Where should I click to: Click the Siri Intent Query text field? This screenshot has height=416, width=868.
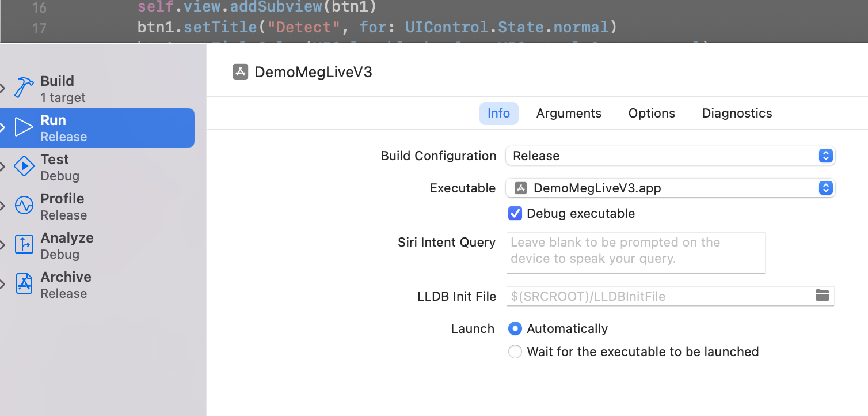coord(635,252)
